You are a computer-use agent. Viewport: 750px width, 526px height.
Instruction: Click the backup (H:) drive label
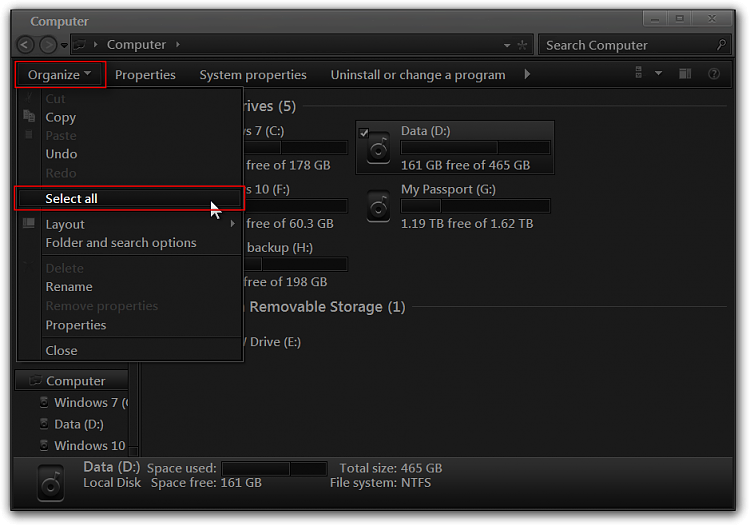pos(280,248)
